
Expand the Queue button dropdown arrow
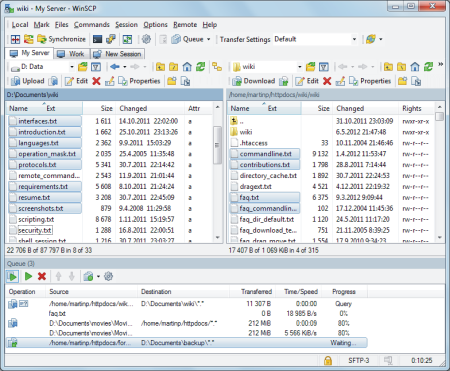tap(209, 39)
